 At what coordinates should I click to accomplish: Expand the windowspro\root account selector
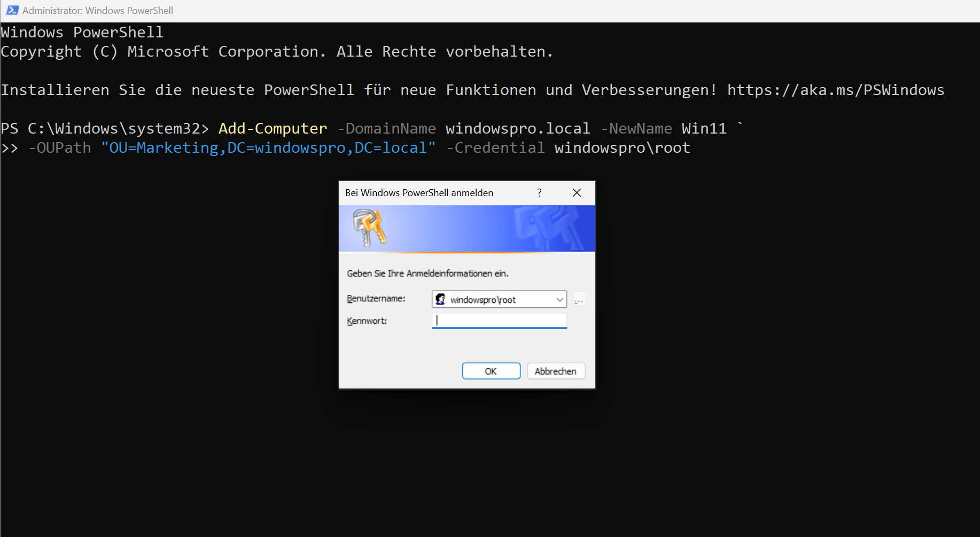pyautogui.click(x=559, y=299)
